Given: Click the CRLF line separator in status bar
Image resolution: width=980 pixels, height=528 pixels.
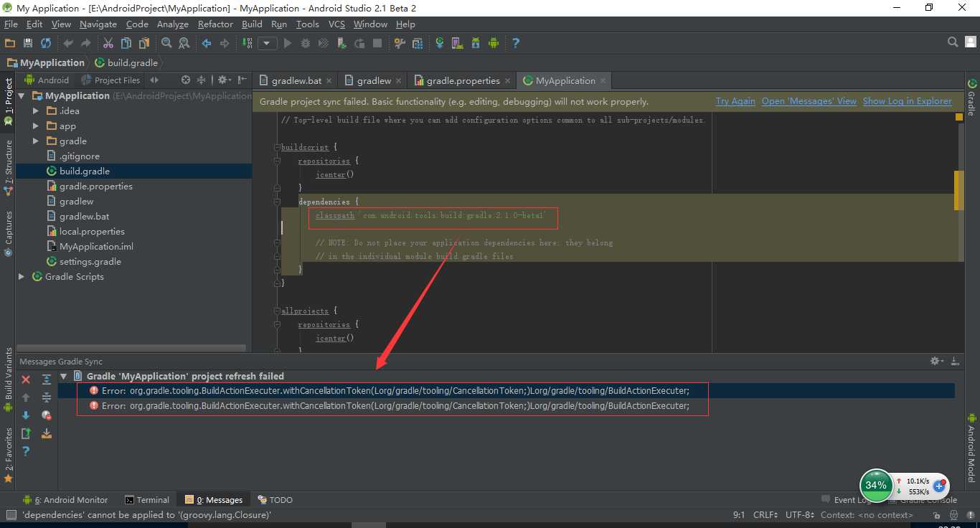Looking at the screenshot, I should click(x=765, y=515).
